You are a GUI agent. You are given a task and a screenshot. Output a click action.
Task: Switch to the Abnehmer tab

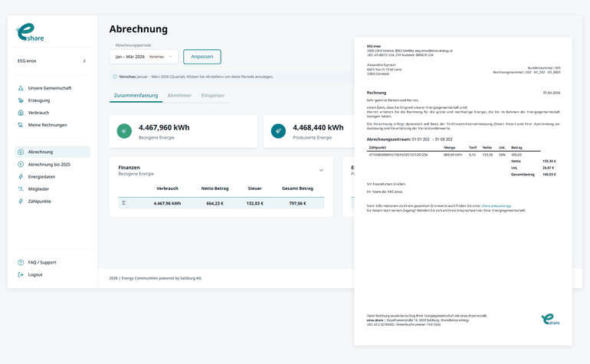[179, 96]
